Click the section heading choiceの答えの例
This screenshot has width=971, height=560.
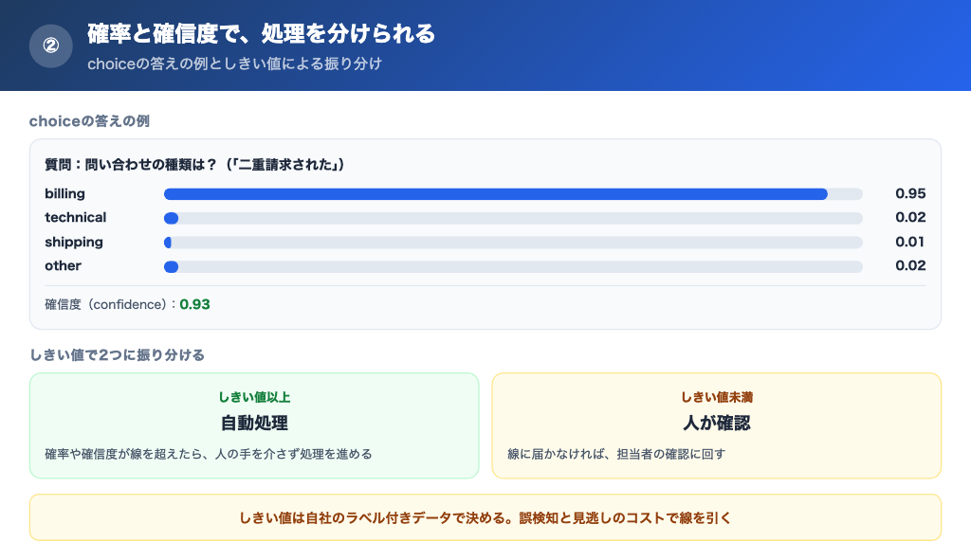pos(89,121)
